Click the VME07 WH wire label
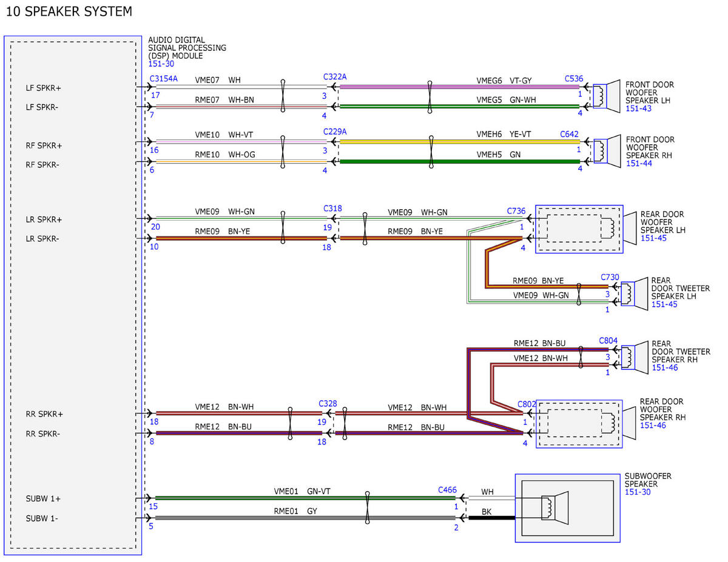 click(218, 80)
